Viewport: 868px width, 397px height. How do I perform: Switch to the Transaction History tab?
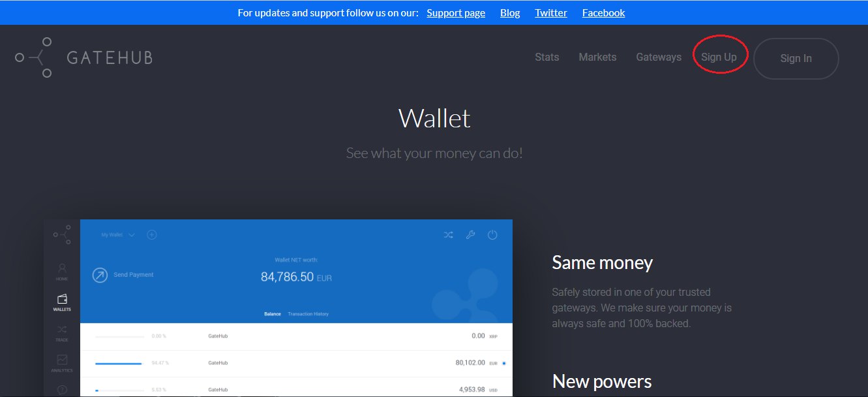(x=308, y=314)
